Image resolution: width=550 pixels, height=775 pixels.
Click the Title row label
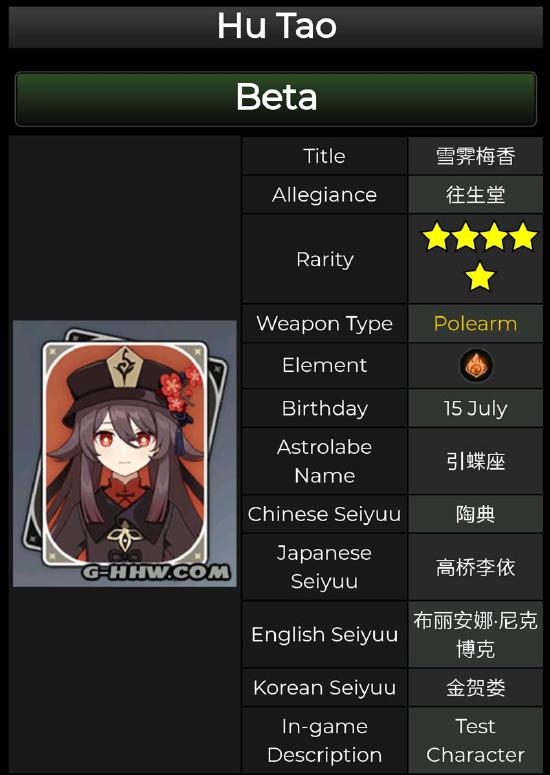click(x=324, y=156)
